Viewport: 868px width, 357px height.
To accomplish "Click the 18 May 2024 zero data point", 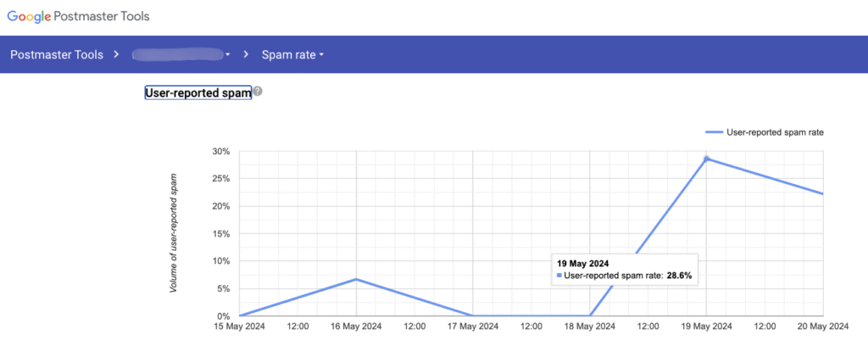I will click(x=589, y=315).
